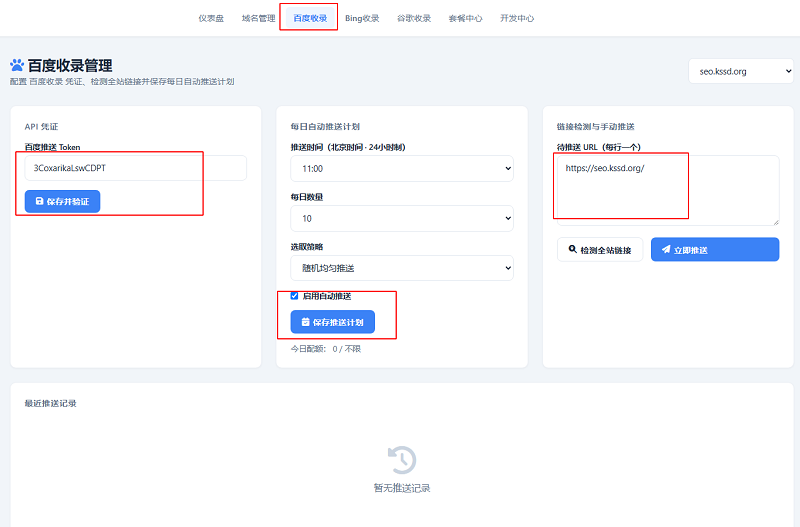Screen dimensions: 800x527
Task: Click the 今日配额 0 / 不限 text
Action: pyautogui.click(x=326, y=349)
